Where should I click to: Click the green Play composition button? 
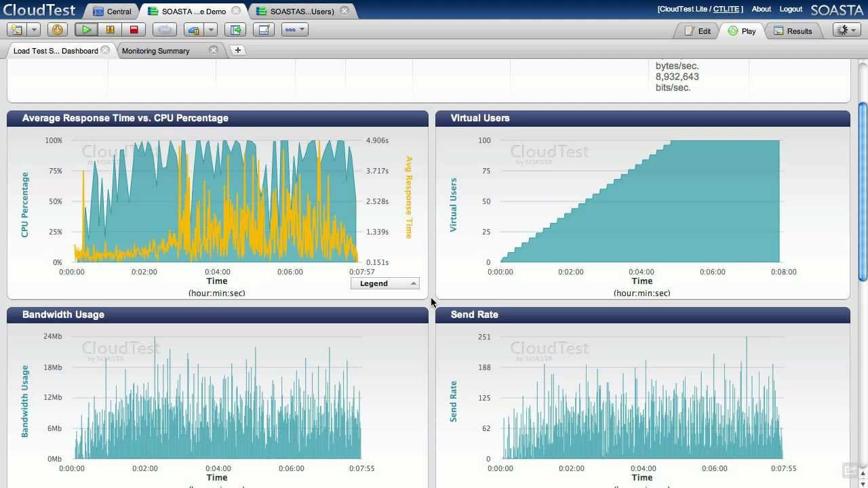[x=86, y=30]
